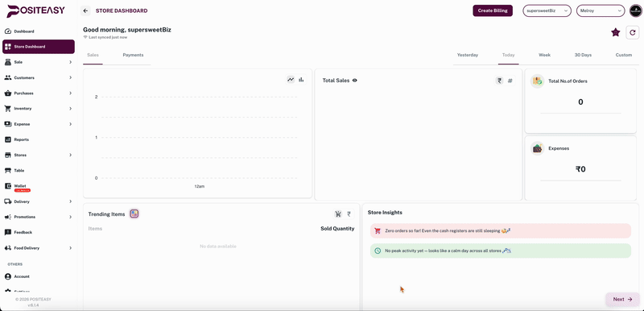This screenshot has width=644, height=311.
Task: Toggle Total Sales visibility eye icon
Action: click(355, 81)
